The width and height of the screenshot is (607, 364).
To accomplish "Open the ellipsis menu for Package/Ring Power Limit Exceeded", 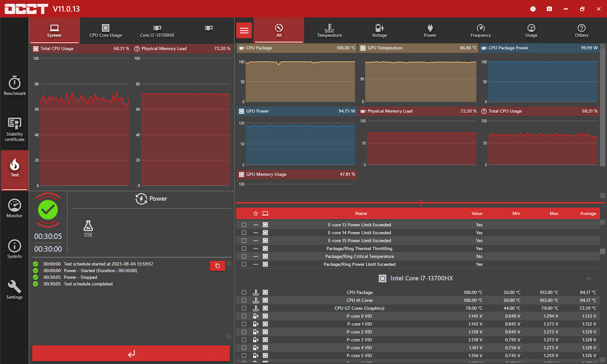I will [256, 264].
